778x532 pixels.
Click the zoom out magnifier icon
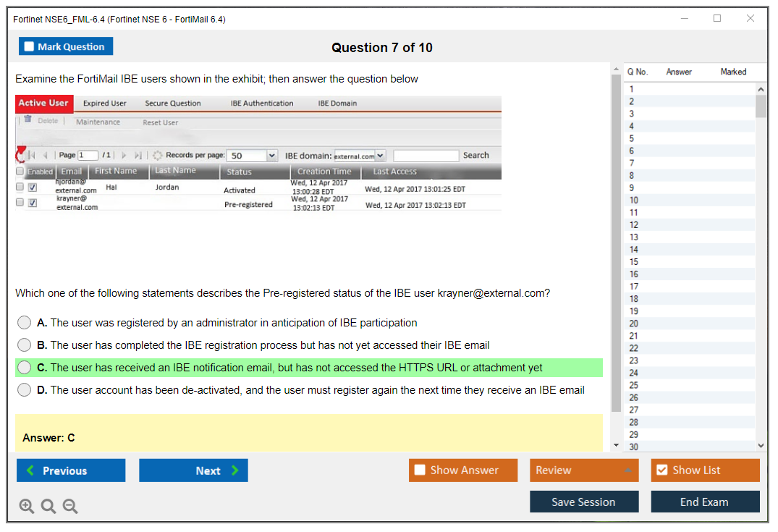[x=70, y=507]
